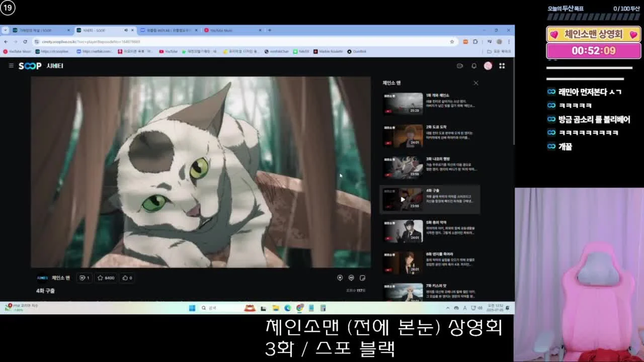This screenshot has height=362, width=644.
Task: Play episode 1 개와 체인소 thumbnail
Action: (403, 104)
